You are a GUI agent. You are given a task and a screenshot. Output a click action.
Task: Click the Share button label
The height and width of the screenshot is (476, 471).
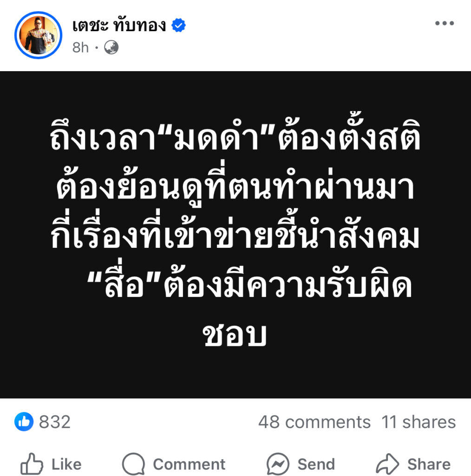tap(429, 464)
